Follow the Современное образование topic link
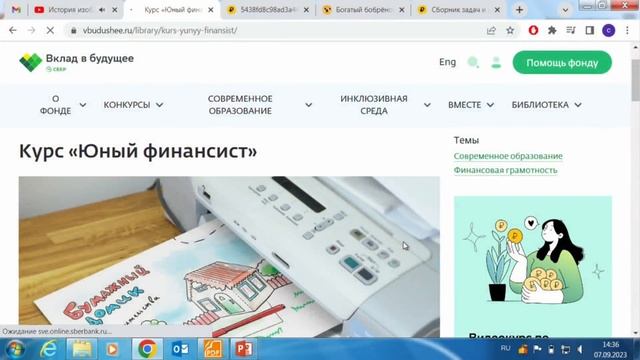The image size is (640, 360). pos(508,156)
